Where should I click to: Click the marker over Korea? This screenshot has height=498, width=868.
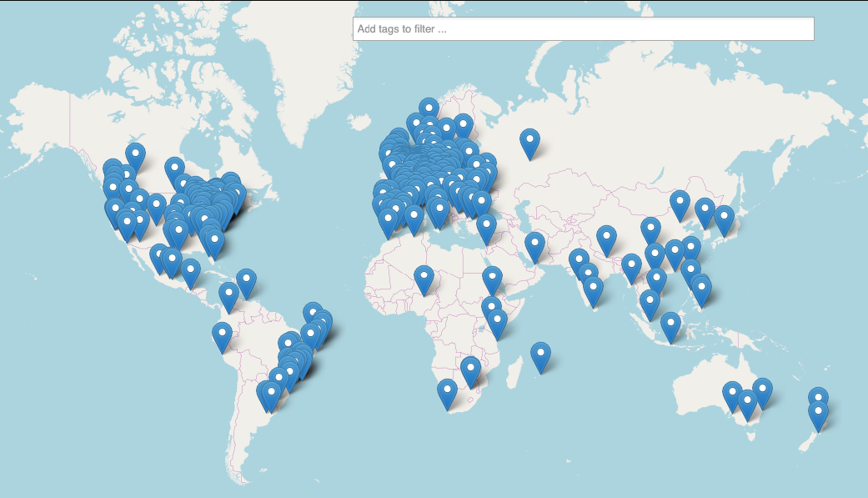pyautogui.click(x=705, y=214)
